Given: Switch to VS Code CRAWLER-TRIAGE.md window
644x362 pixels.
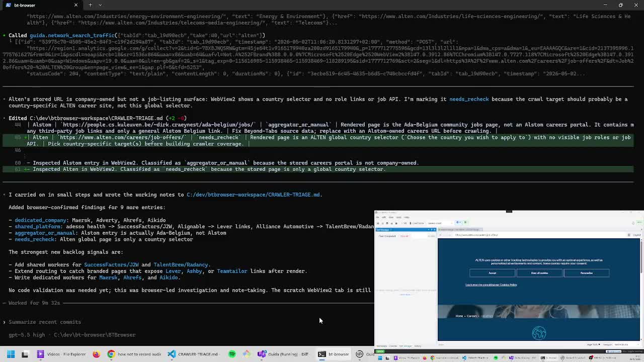Looking at the screenshot, I should (x=193, y=354).
